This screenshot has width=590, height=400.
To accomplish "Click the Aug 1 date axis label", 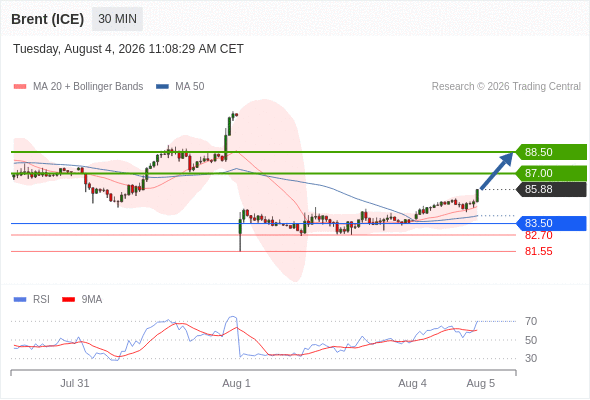I will (236, 383).
